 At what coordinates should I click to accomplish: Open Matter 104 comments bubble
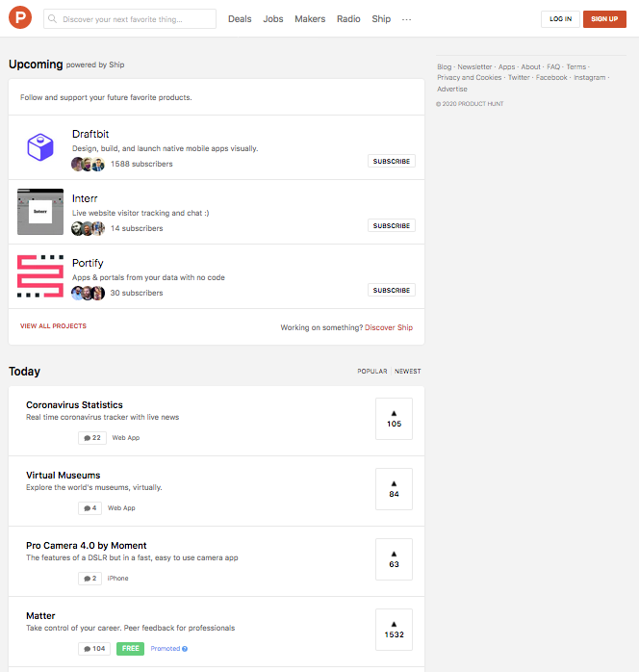(x=94, y=649)
